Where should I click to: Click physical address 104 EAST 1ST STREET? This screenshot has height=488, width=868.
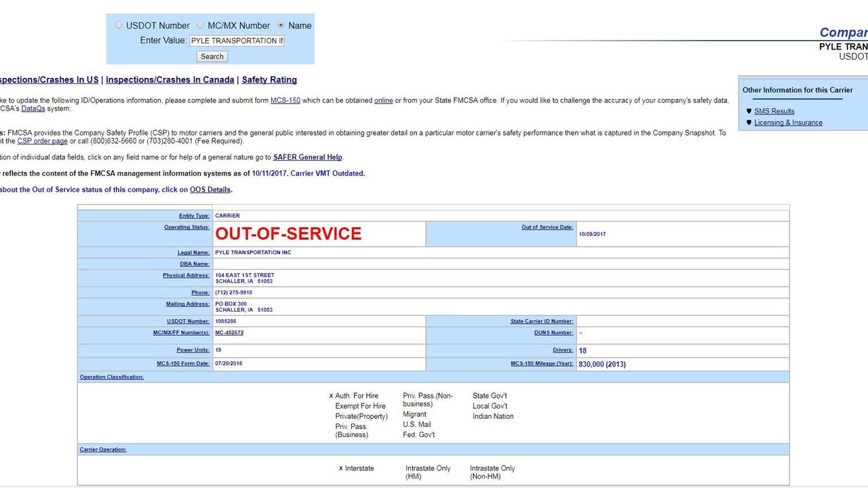point(245,275)
